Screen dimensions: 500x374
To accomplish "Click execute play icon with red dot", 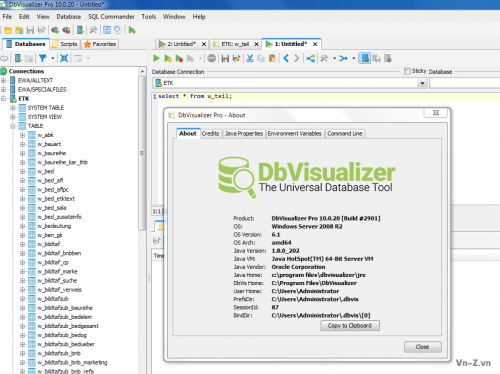I will [x=179, y=58].
